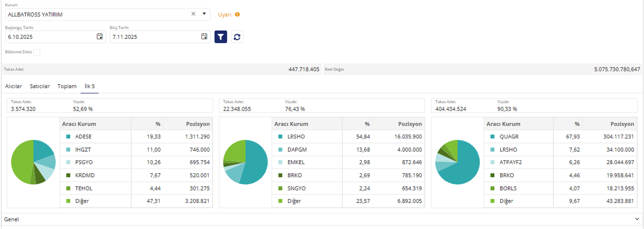This screenshot has width=644, height=229.
Task: Click position value 16.035.900
Action: pyautogui.click(x=408, y=137)
